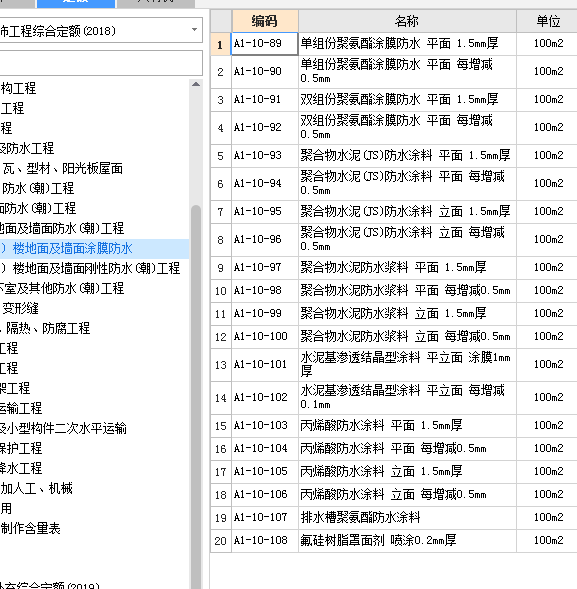This screenshot has width=577, height=589.
Task: Select code cell A1-10-104
Action: pos(265,449)
